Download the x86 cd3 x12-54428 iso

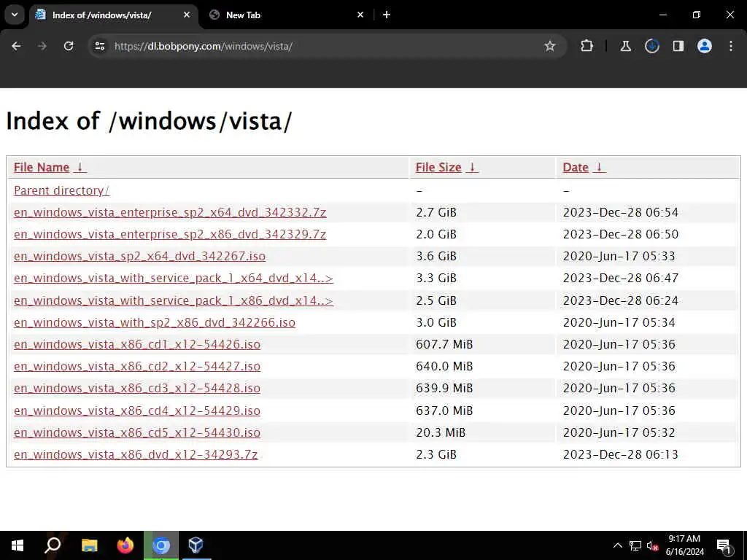pos(137,388)
